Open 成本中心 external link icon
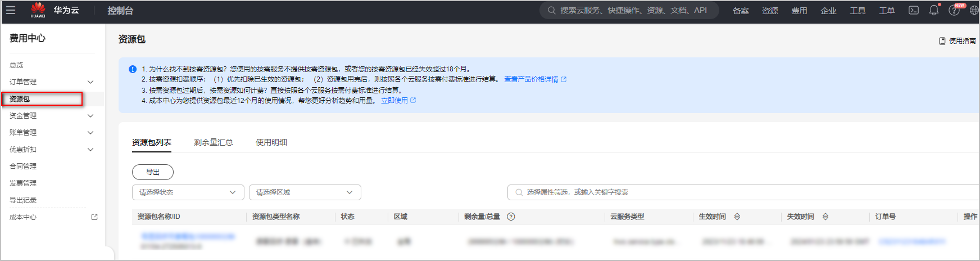The height and width of the screenshot is (261, 980). click(94, 217)
